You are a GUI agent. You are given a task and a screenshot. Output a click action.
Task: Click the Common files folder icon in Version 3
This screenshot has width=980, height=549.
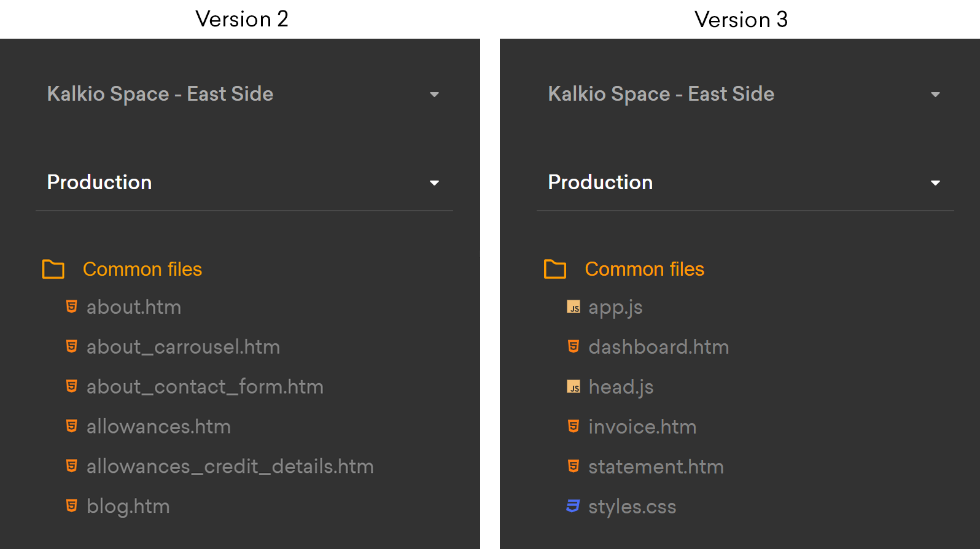point(555,269)
